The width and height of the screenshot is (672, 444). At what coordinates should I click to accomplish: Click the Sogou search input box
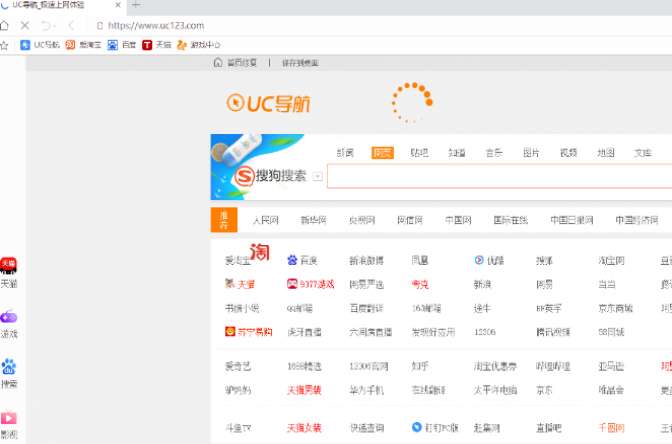click(499, 176)
